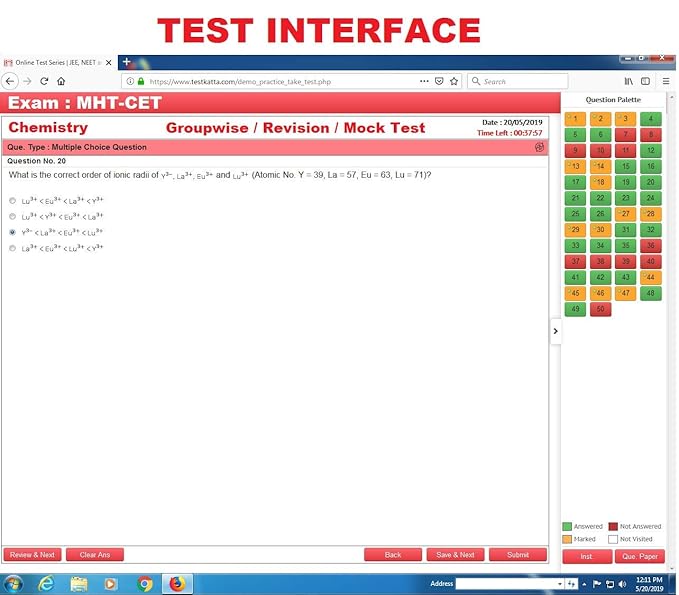Select the Online Test Series tab
The width and height of the screenshot is (679, 595).
click(55, 62)
